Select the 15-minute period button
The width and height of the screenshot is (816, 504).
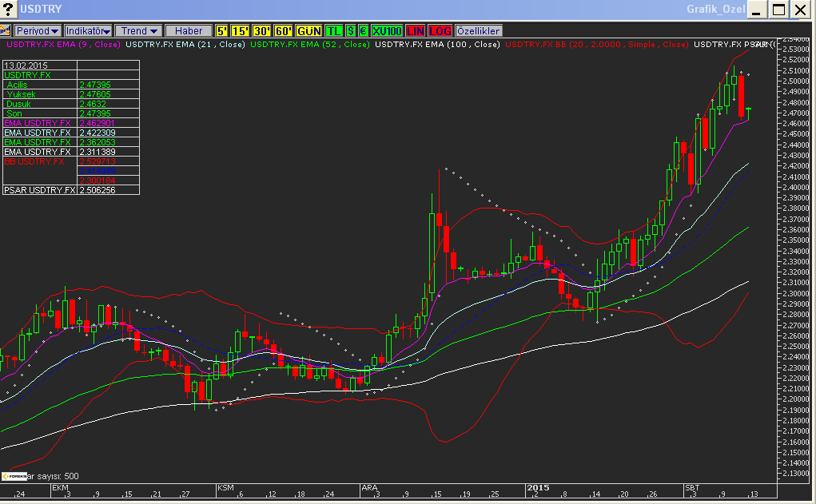(x=240, y=30)
